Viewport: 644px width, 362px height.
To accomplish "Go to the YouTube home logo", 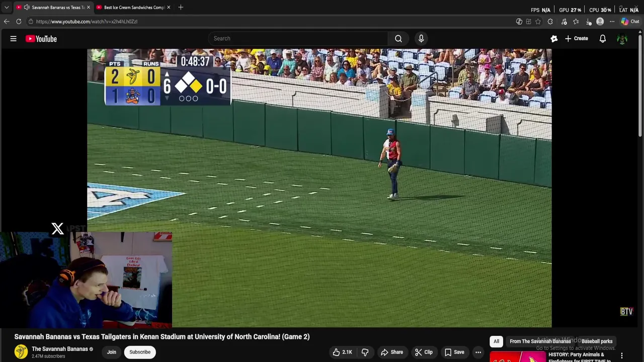I will click(41, 39).
